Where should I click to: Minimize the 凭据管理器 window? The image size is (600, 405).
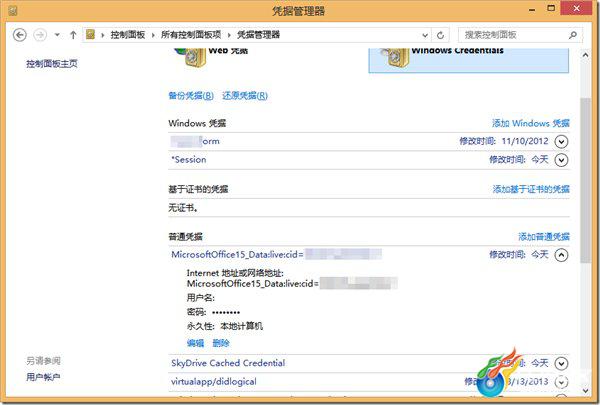click(532, 9)
